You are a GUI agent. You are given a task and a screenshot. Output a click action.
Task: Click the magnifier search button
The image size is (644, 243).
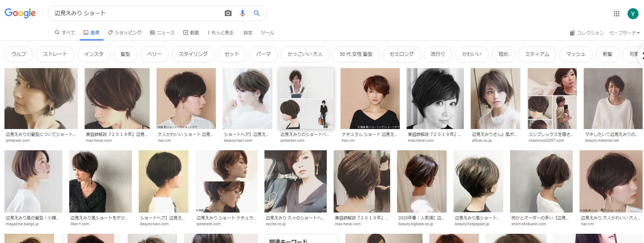click(x=257, y=13)
